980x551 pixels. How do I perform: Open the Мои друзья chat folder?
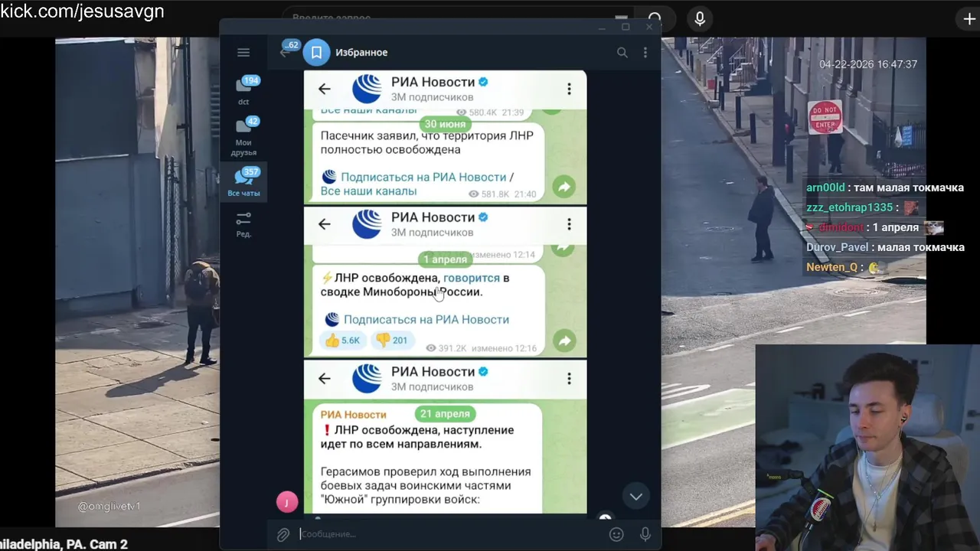(243, 136)
